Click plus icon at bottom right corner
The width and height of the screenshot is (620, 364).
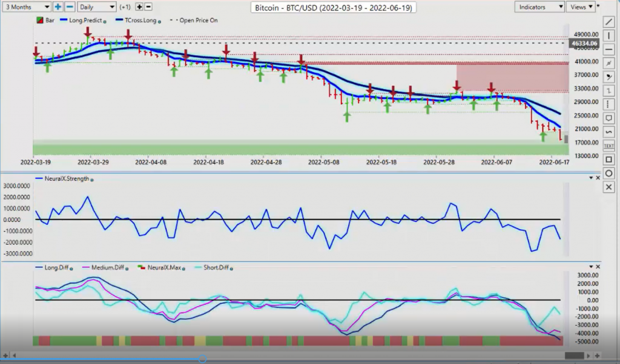pos(596,356)
